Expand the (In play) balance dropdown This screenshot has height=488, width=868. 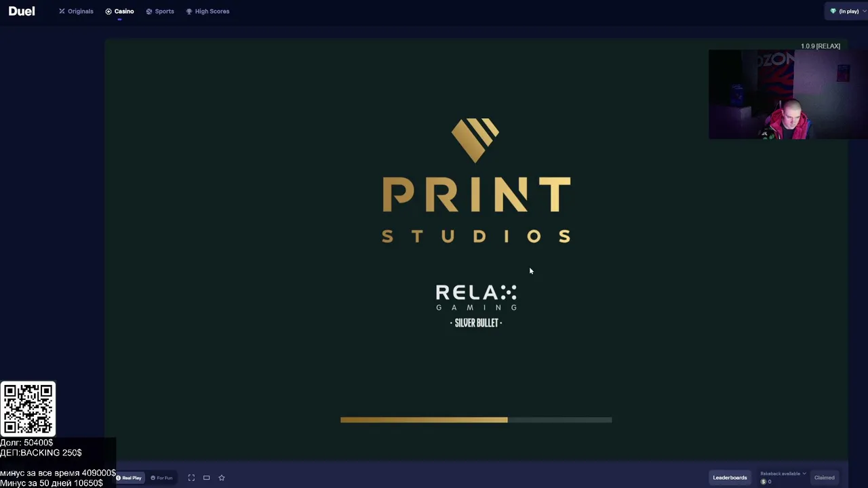(847, 12)
